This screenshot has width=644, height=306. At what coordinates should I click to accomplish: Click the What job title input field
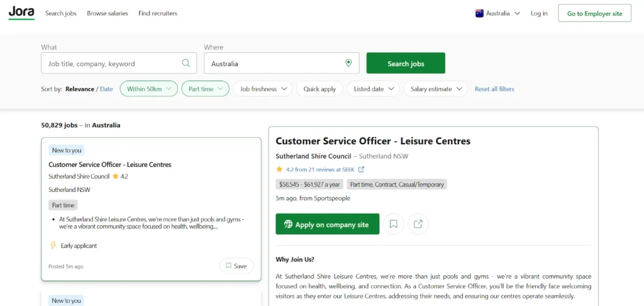[119, 63]
